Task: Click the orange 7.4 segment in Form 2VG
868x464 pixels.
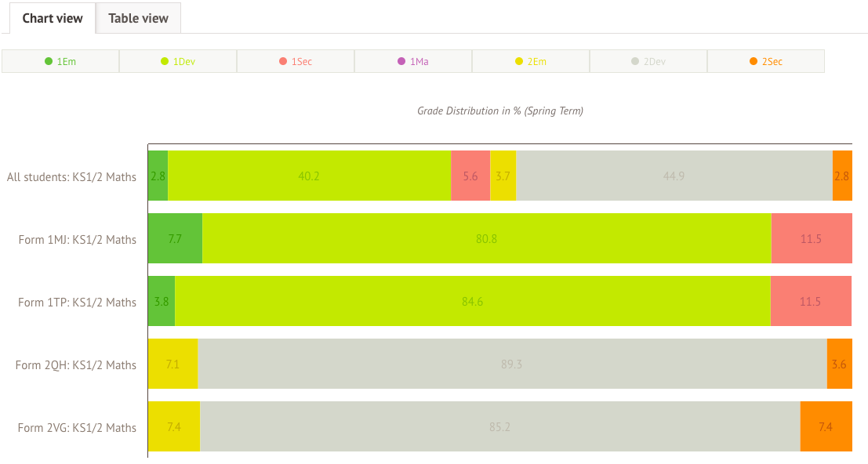Action: 826,426
